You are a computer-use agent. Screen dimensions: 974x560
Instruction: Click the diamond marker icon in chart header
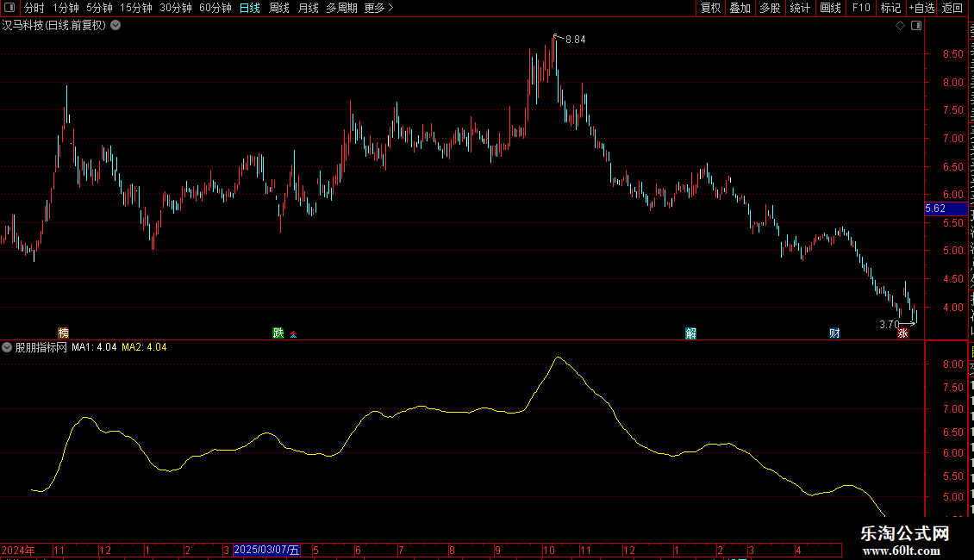click(x=900, y=26)
